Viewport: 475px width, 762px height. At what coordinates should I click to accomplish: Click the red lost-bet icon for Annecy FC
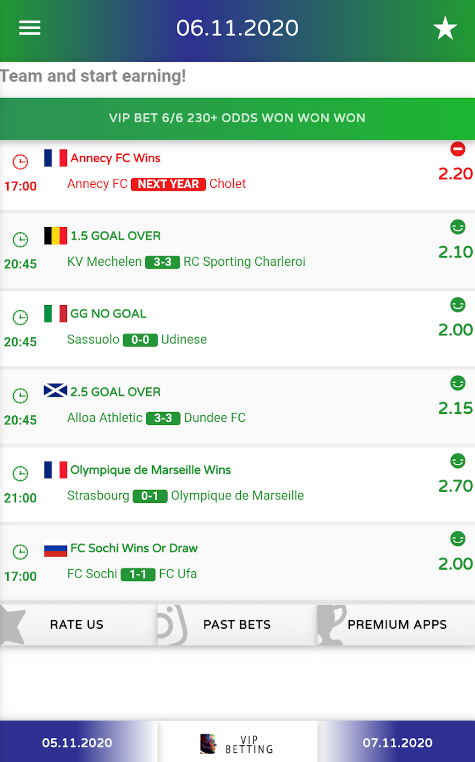coord(457,149)
